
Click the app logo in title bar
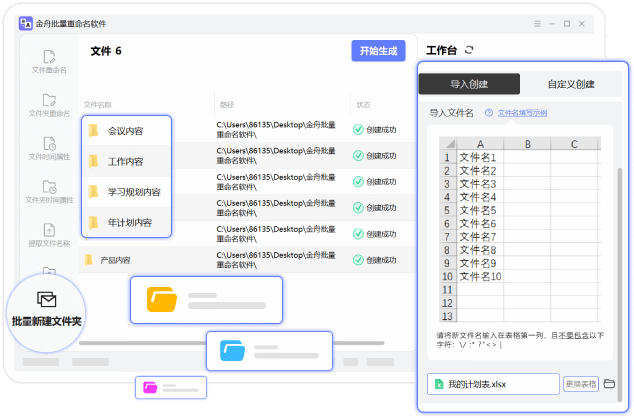26,23
